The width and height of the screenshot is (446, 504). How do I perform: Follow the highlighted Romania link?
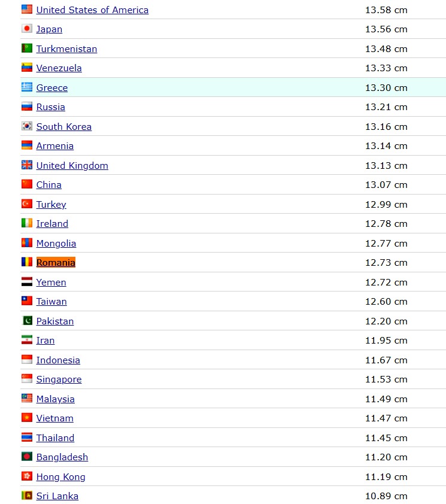pos(56,263)
